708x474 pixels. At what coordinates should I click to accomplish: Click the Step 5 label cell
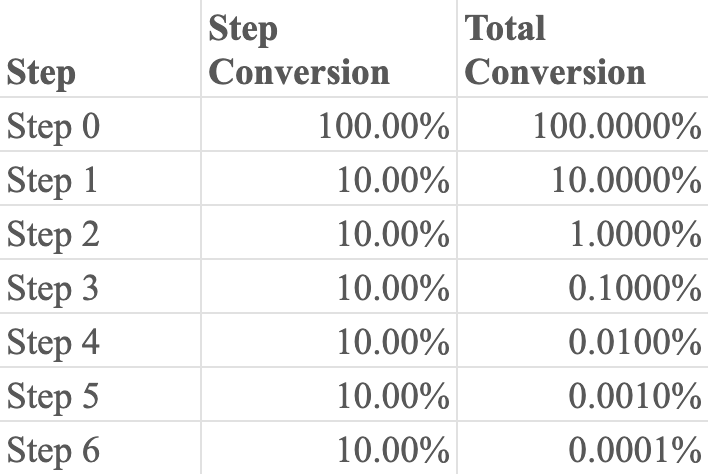coord(54,397)
